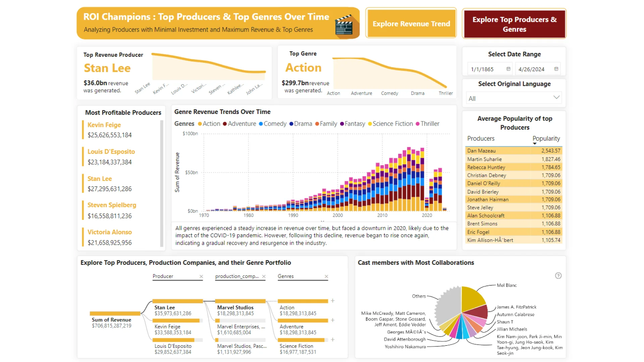Select Stan Lee in Most Profitable Producers

click(x=121, y=184)
